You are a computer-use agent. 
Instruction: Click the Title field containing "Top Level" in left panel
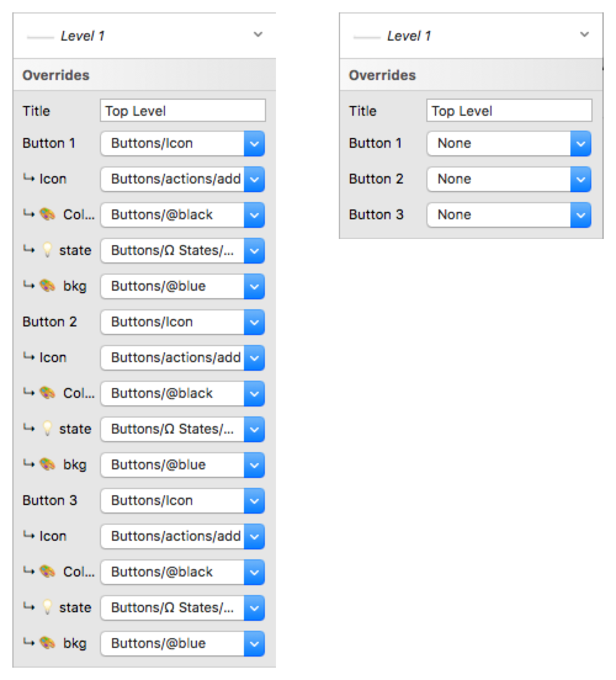click(x=182, y=111)
